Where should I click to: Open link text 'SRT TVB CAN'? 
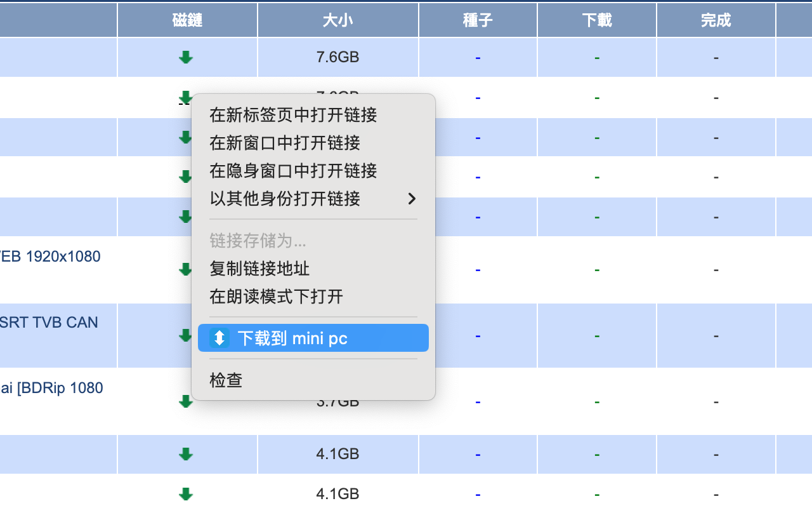(x=49, y=323)
